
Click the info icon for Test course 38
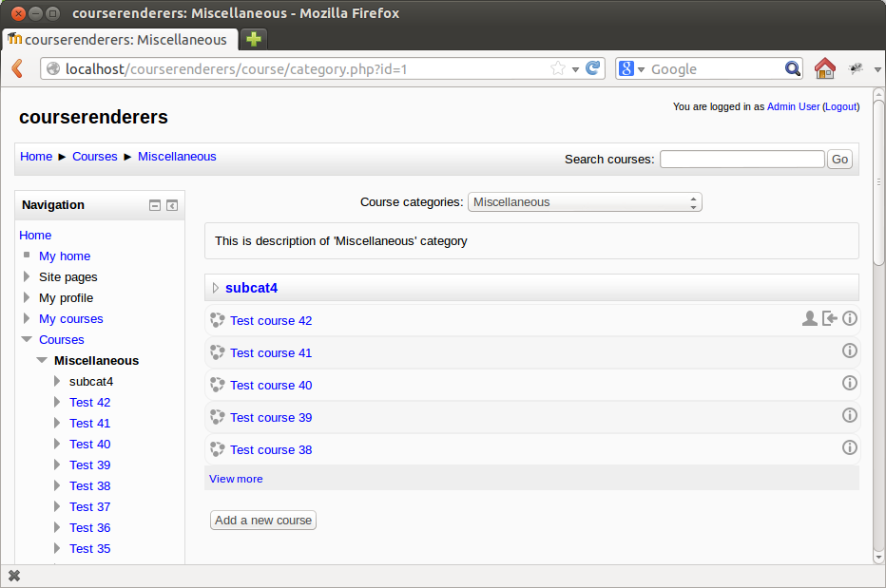pyautogui.click(x=849, y=448)
